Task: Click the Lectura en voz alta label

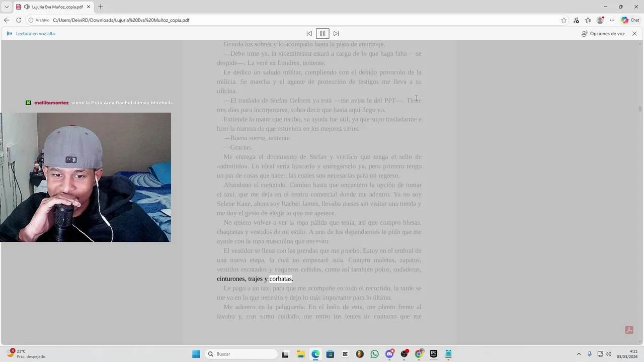Action: pyautogui.click(x=35, y=34)
